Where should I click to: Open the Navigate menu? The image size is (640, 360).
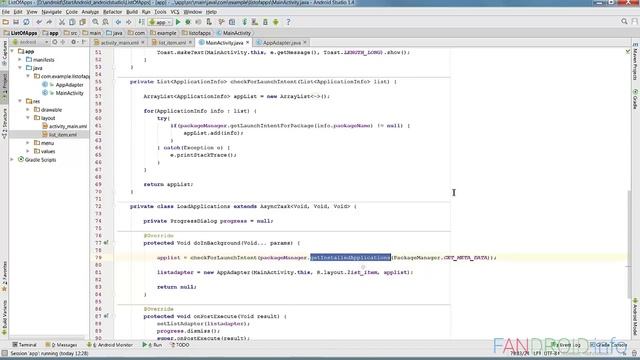51,12
